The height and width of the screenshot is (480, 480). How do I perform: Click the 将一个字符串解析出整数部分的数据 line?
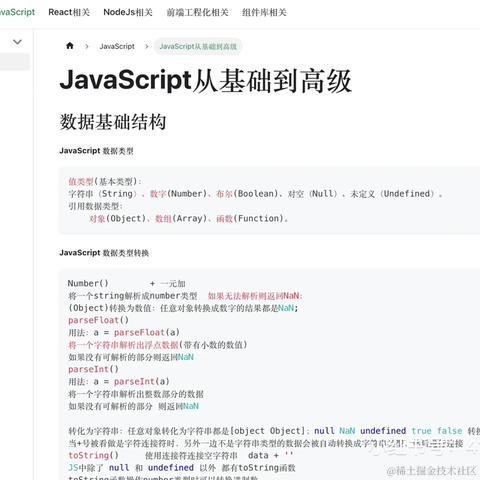coord(136,394)
